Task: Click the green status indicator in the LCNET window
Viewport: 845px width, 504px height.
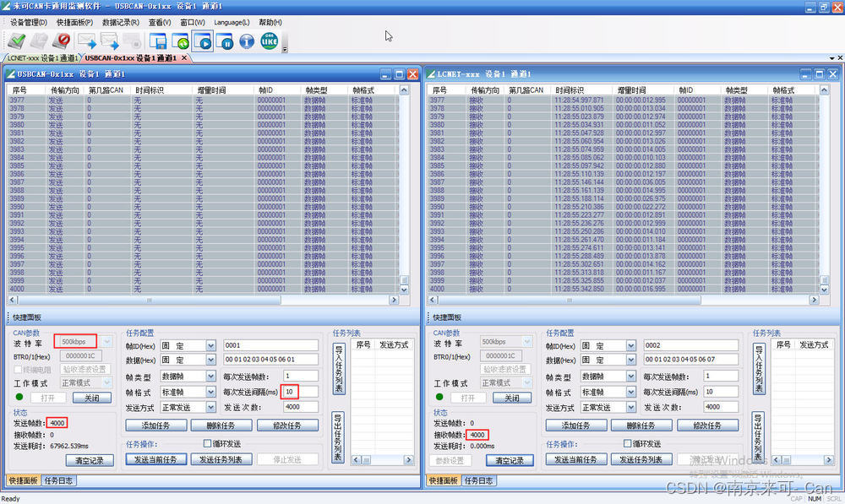Action: click(439, 397)
